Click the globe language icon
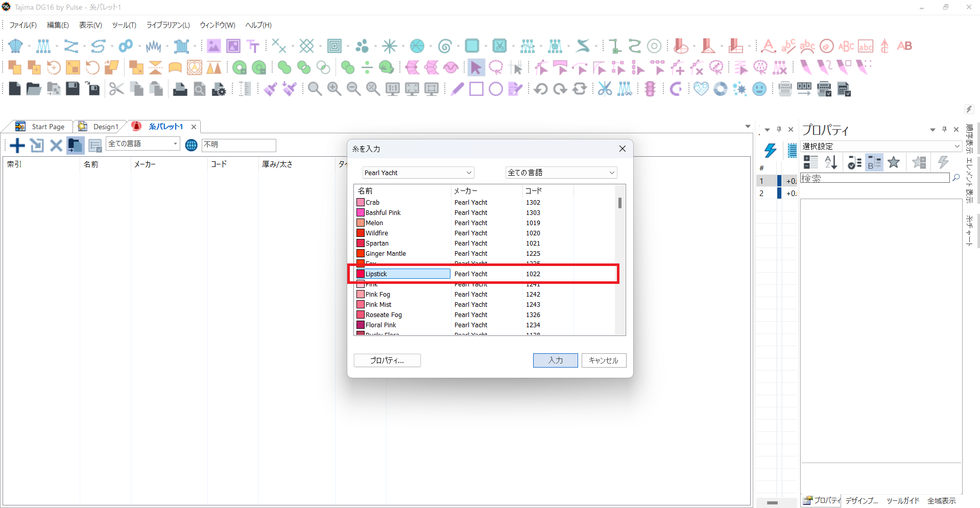The image size is (980, 508). pos(191,146)
